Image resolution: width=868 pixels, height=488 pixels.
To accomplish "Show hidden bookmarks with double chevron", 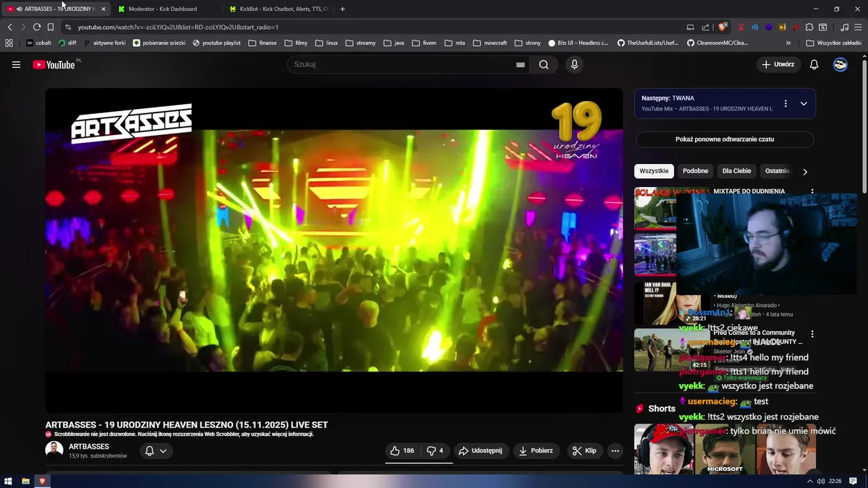I will click(x=788, y=43).
